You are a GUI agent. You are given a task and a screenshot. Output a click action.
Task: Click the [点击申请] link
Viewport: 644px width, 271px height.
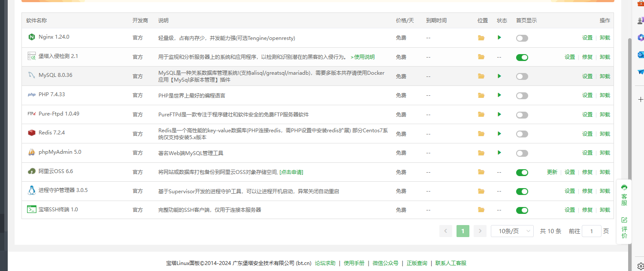pos(291,172)
